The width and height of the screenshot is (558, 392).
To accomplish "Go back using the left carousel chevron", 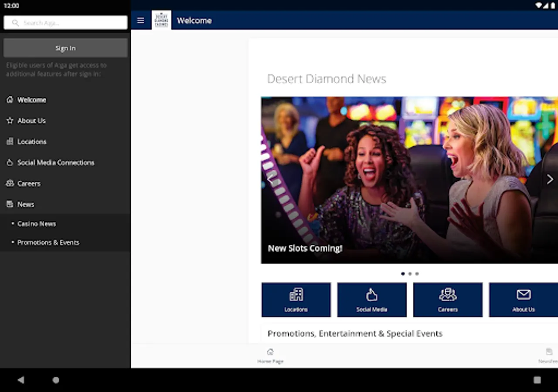I will pos(270,179).
